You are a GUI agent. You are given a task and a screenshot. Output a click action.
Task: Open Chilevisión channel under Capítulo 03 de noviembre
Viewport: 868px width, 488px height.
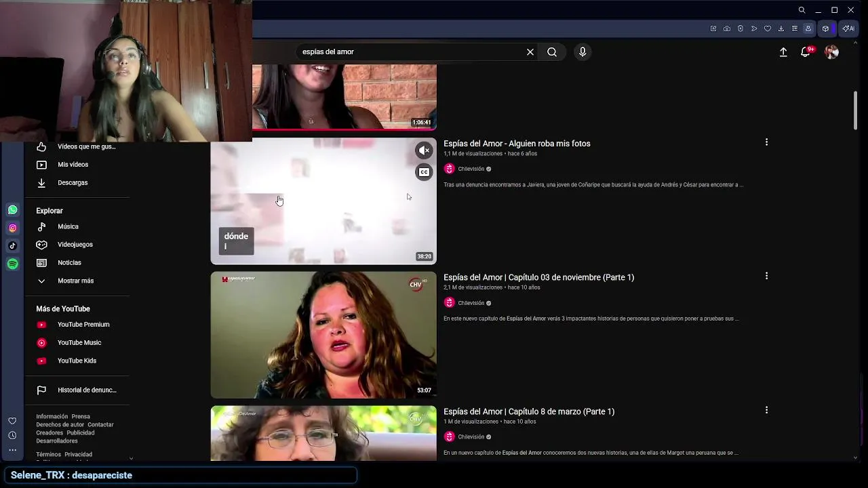471,303
